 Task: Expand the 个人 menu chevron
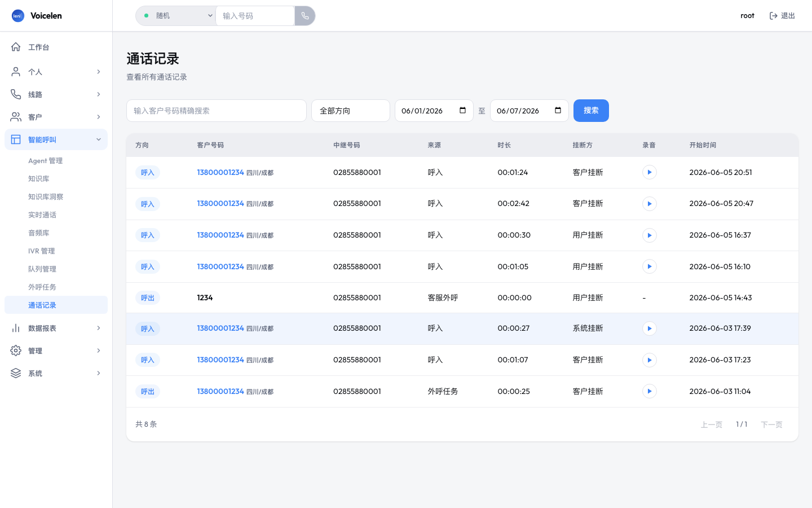[x=99, y=72]
